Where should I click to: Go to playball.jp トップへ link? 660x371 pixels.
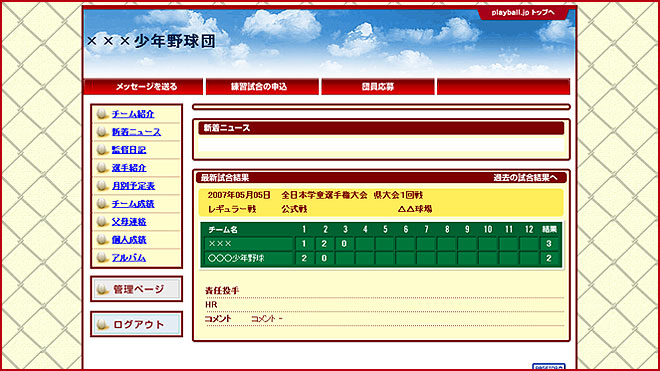pos(523,13)
